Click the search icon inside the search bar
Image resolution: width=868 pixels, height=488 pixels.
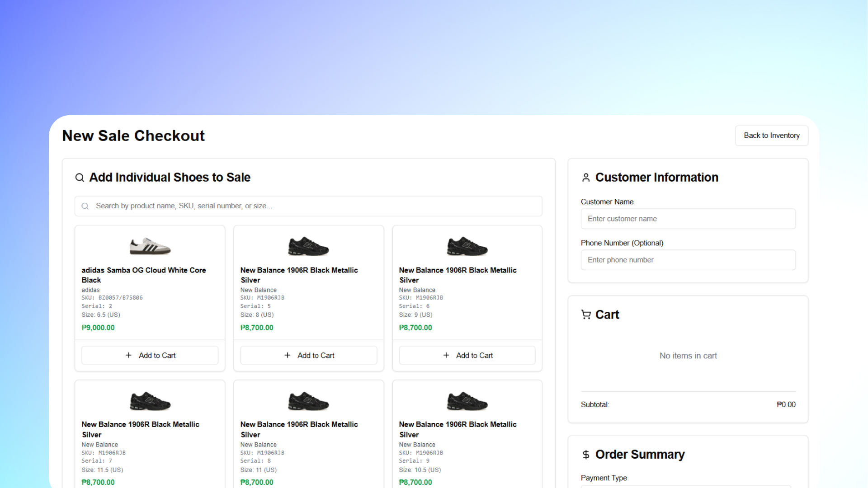[x=85, y=206]
